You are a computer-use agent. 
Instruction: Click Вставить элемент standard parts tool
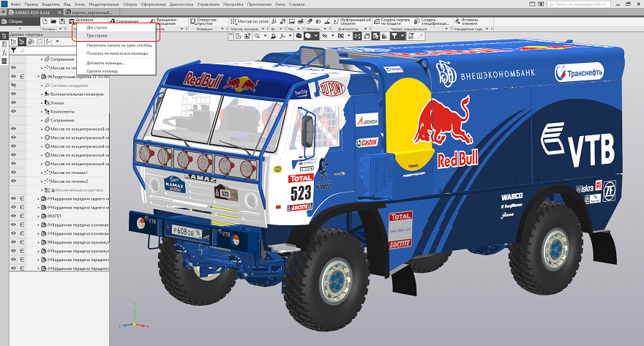(467, 21)
